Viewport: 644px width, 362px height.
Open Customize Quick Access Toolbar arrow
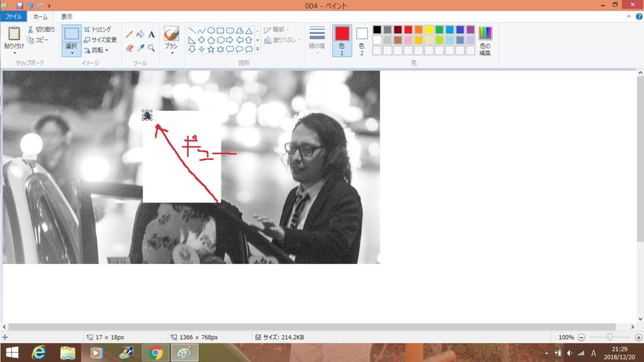click(49, 6)
